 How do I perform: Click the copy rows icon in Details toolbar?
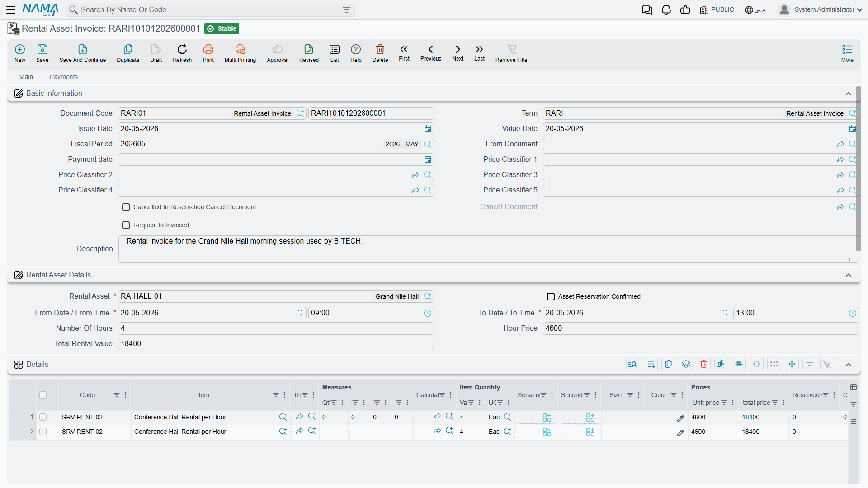click(x=669, y=364)
